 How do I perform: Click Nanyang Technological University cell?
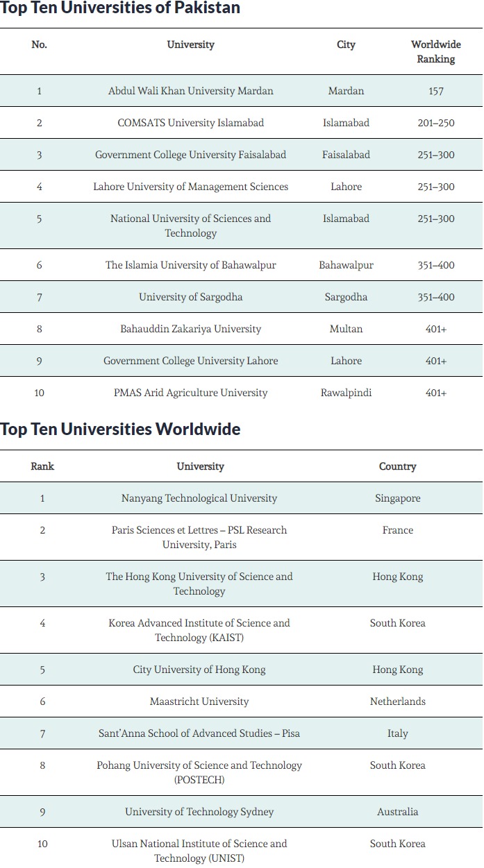199,498
